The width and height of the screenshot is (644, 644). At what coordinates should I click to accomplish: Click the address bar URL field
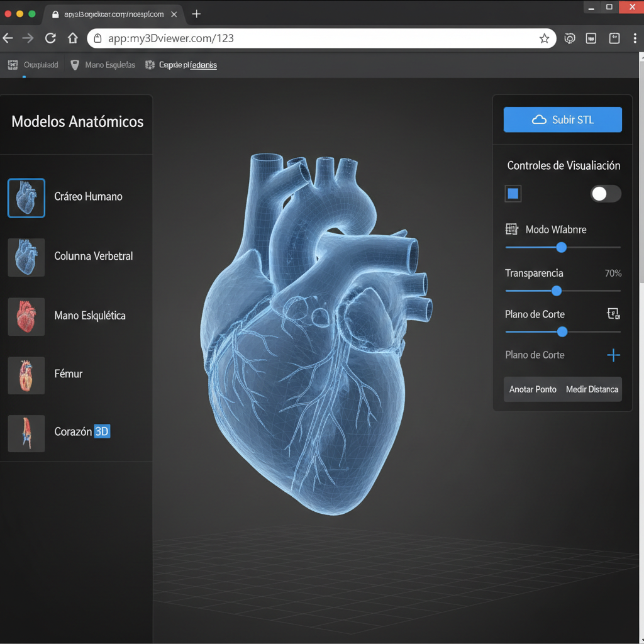314,38
